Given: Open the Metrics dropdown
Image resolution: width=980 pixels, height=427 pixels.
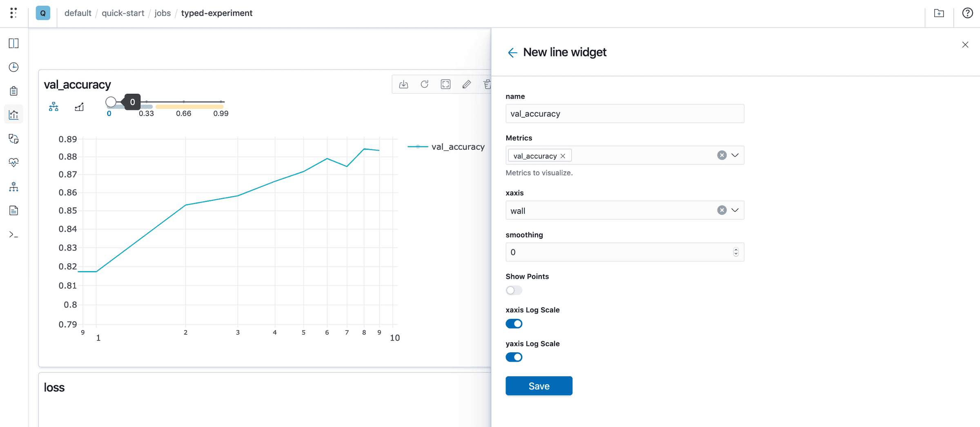Looking at the screenshot, I should [735, 155].
